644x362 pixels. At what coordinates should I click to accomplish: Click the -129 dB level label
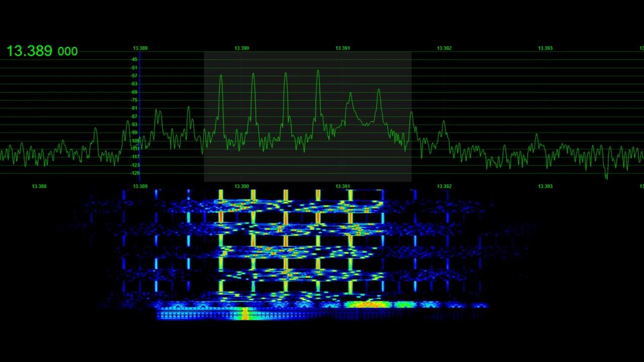point(134,173)
